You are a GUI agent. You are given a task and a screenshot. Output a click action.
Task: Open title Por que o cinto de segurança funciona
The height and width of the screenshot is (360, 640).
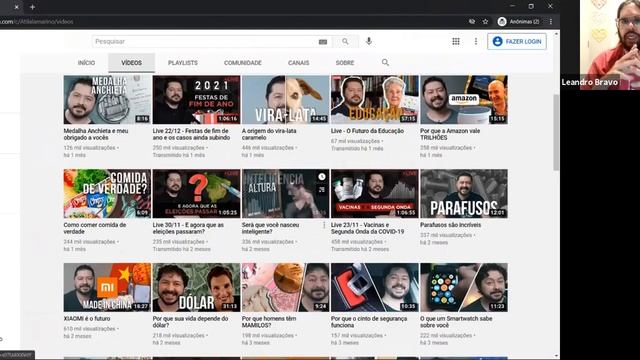click(x=369, y=322)
